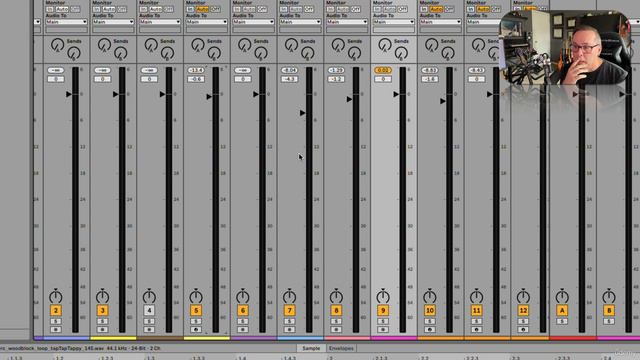This screenshot has height=360, width=640.
Task: Click the pan knob on return track A
Action: point(562,296)
